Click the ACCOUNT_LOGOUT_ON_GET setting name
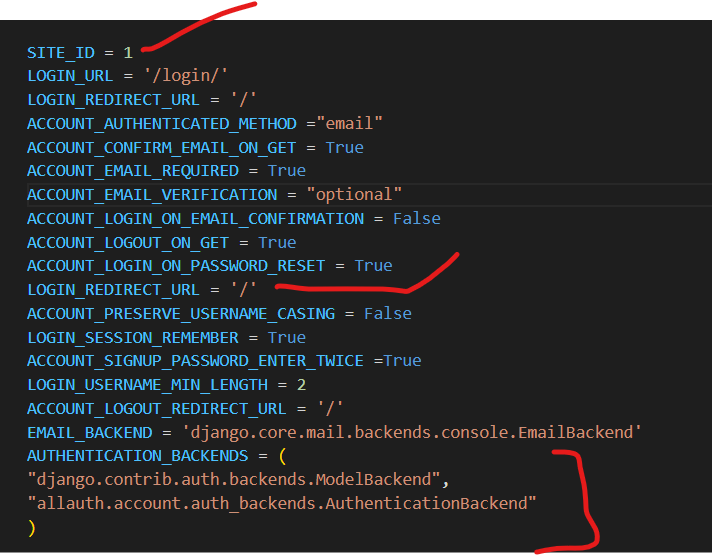The image size is (712, 555). tap(128, 243)
